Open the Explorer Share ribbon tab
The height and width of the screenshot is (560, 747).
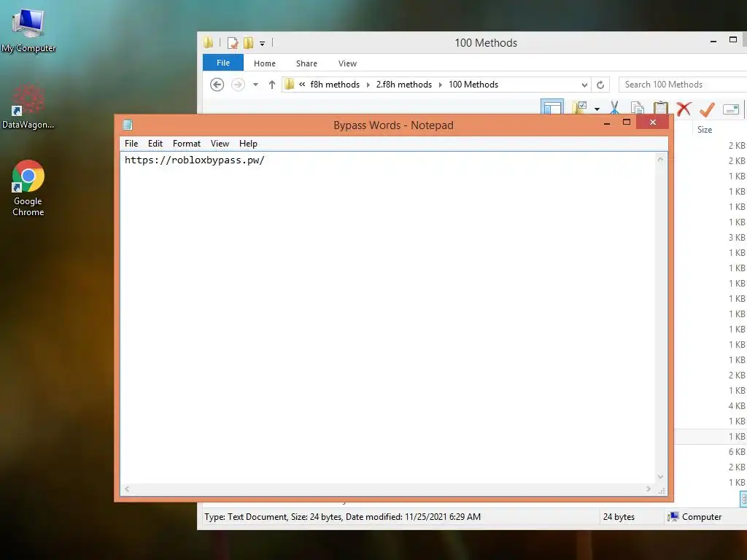coord(306,63)
